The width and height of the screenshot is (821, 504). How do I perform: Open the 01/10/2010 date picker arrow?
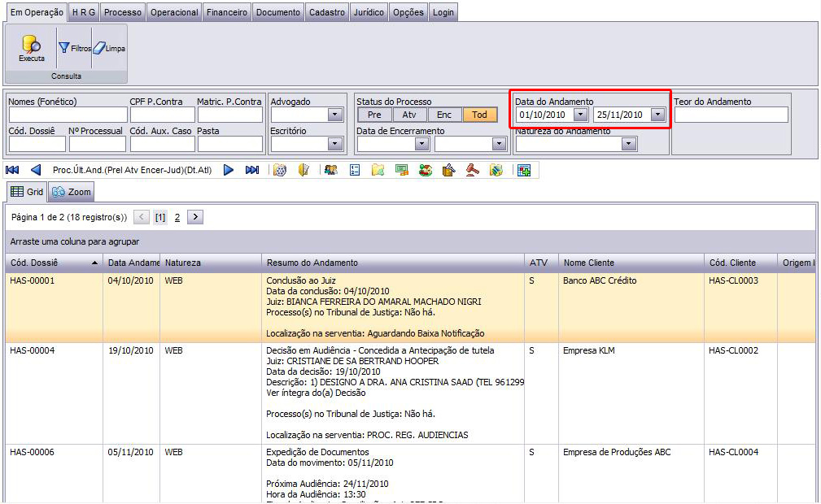[x=580, y=115]
